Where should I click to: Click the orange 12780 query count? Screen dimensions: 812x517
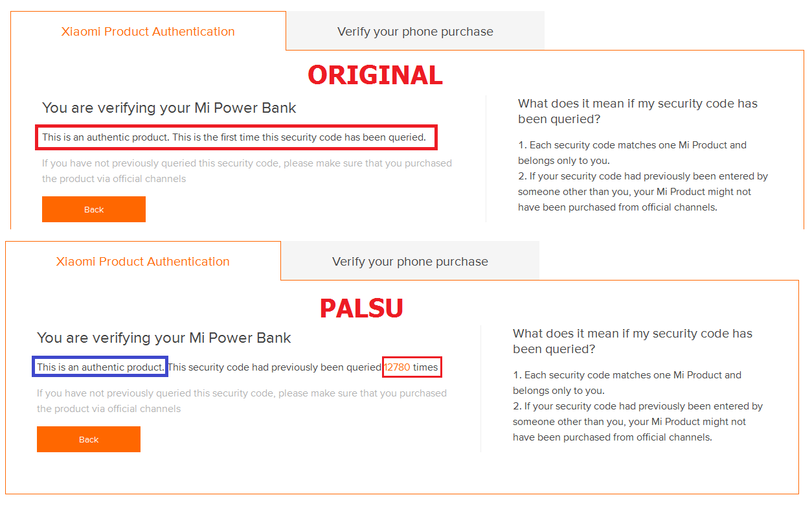[x=397, y=367]
